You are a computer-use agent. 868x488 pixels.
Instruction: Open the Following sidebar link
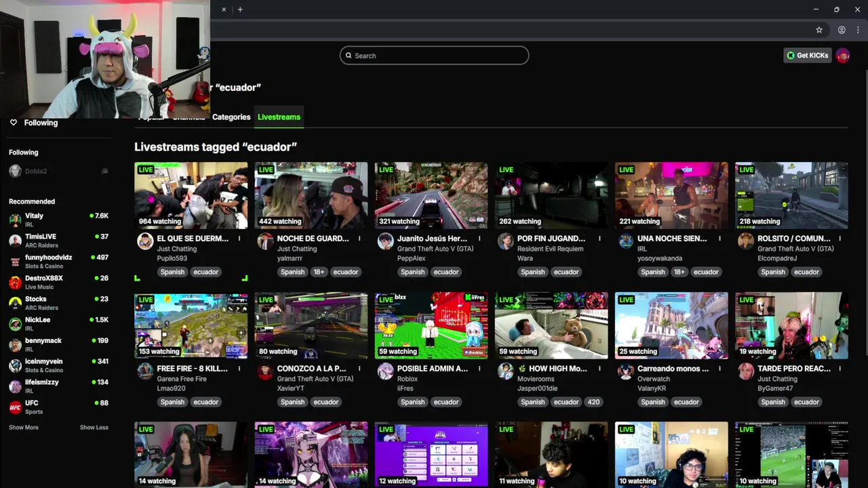41,123
